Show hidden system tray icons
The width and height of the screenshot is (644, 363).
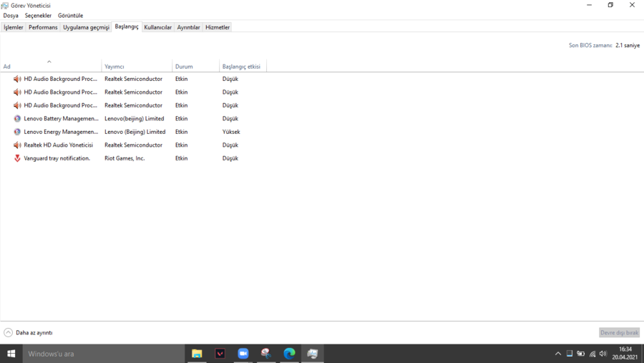[558, 354]
